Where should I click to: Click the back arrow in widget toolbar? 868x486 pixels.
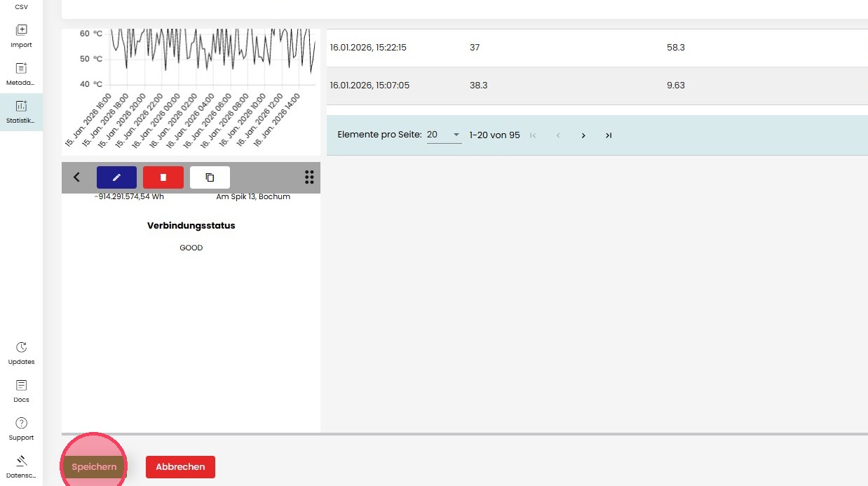click(77, 177)
